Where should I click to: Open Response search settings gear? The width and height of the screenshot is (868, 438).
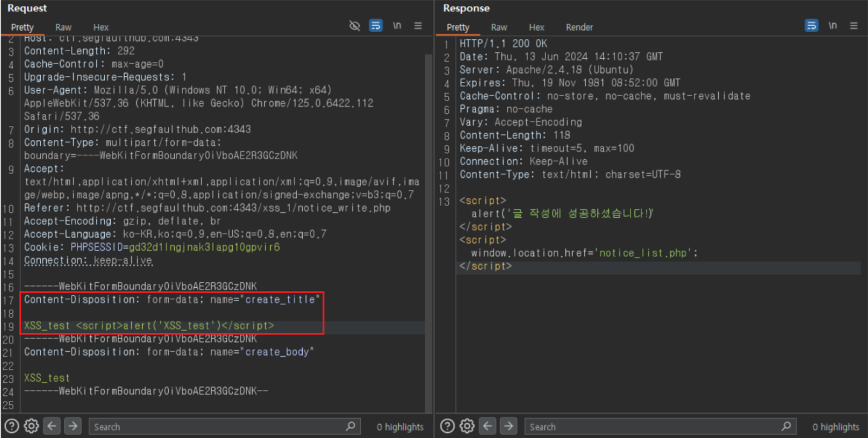click(x=467, y=426)
